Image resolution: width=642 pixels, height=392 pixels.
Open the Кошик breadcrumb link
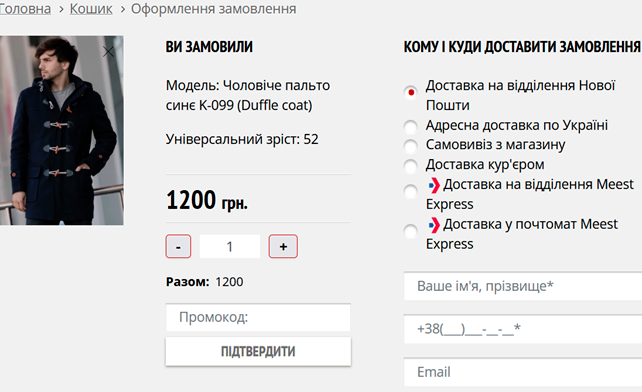91,9
